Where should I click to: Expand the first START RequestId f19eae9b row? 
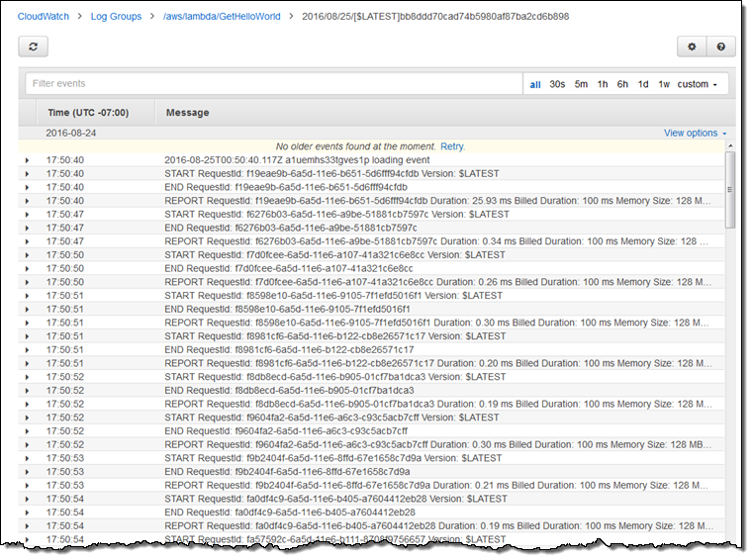tap(27, 173)
